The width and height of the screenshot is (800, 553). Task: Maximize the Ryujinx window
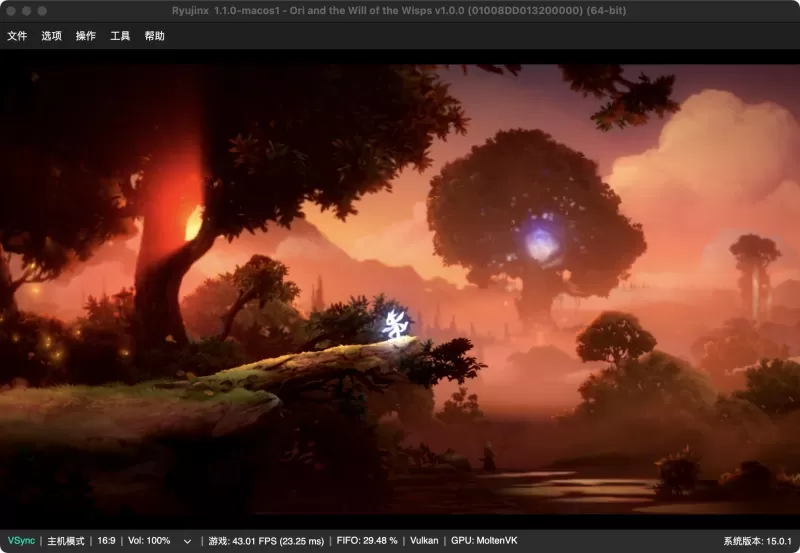pyautogui.click(x=42, y=11)
